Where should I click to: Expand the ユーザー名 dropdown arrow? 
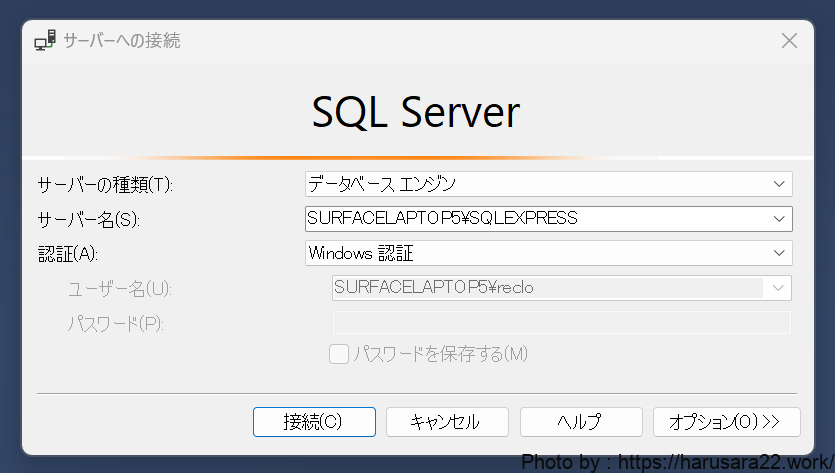click(x=777, y=288)
